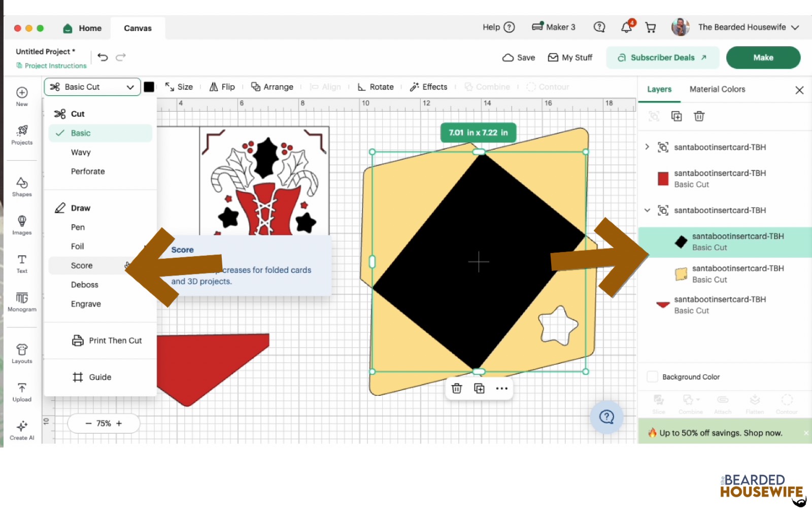This screenshot has height=516, width=812.
Task: Open the Basic Cut operation dropdown
Action: [92, 87]
